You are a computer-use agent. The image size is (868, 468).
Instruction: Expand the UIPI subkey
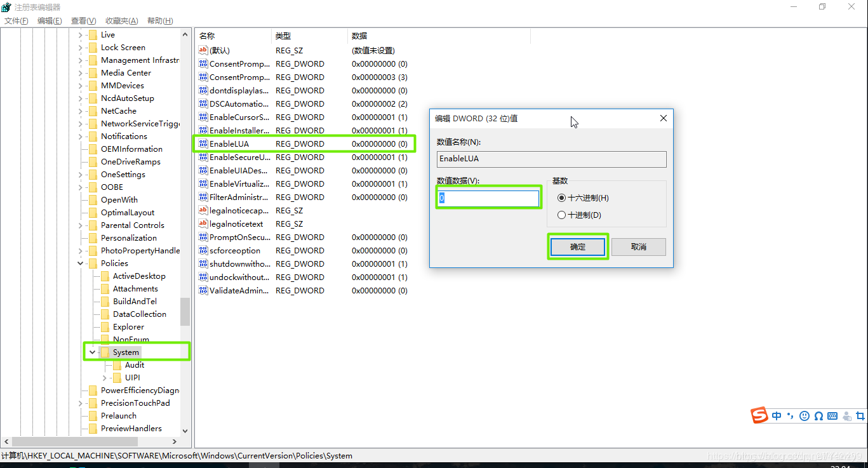pyautogui.click(x=104, y=378)
